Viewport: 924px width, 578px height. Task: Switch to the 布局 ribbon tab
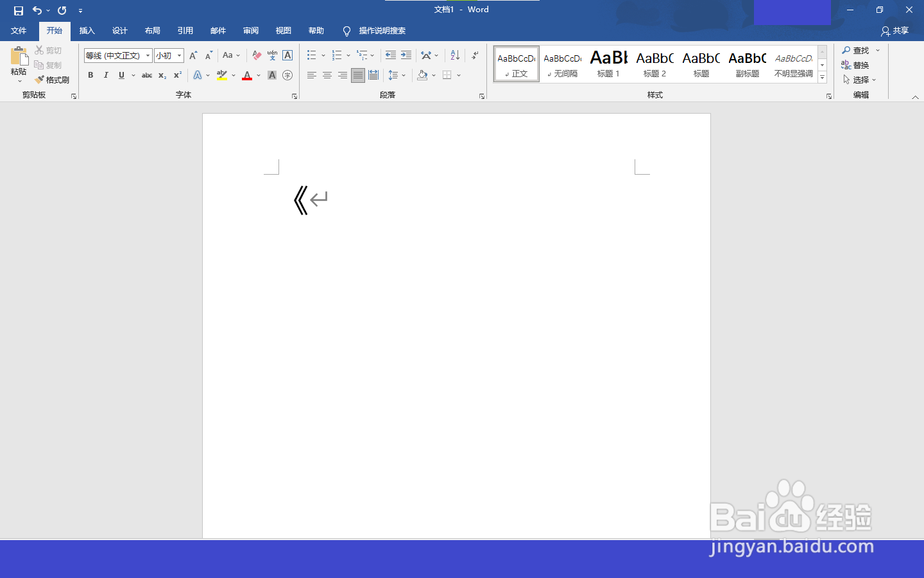(152, 31)
